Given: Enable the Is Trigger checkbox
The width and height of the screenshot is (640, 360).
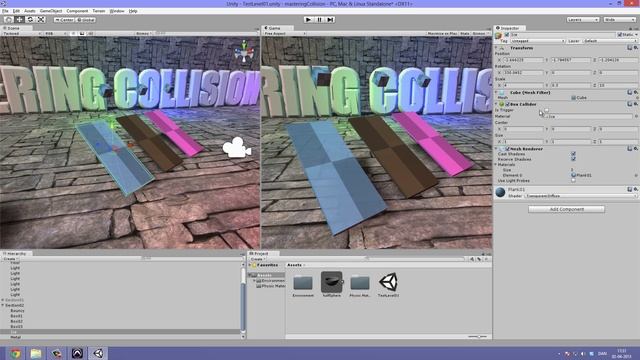Looking at the screenshot, I should (x=546, y=110).
